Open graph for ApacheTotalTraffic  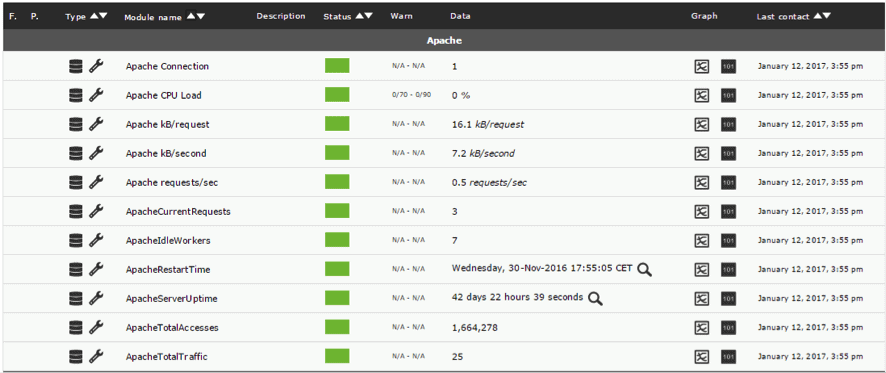click(702, 357)
